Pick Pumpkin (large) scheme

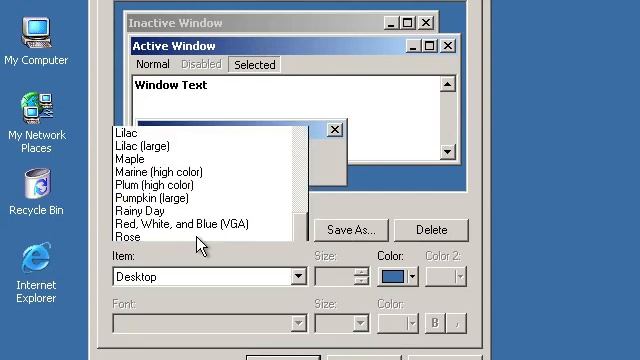203,198
